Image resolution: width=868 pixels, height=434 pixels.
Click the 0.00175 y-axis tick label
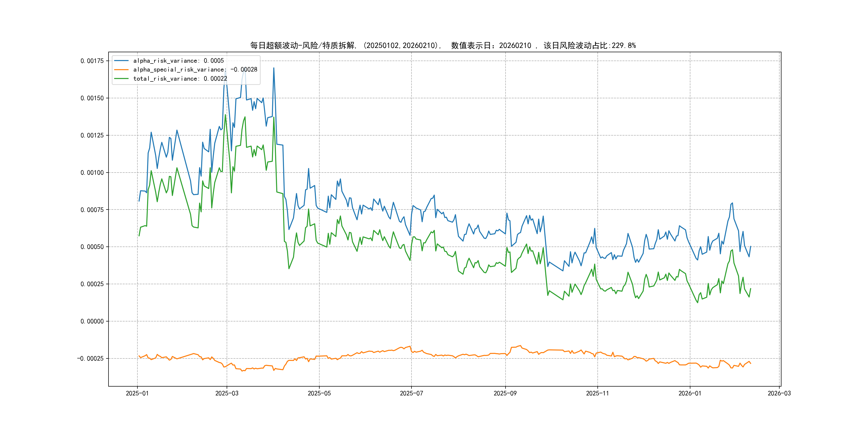(92, 61)
